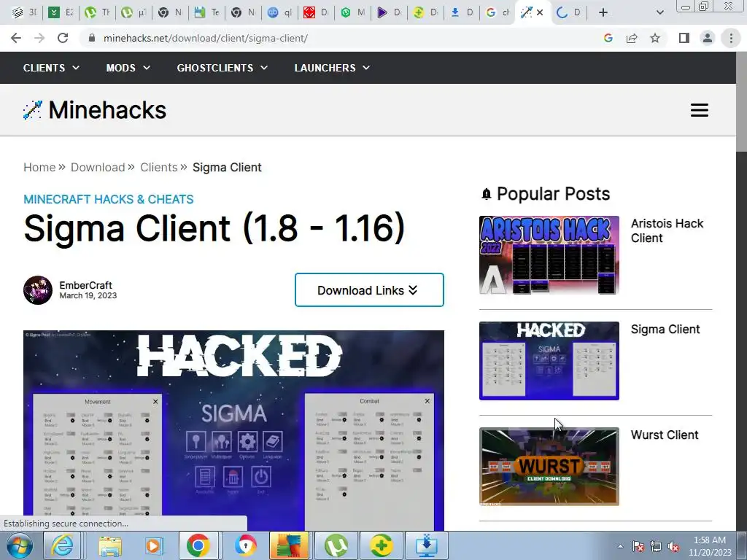The width and height of the screenshot is (747, 560).
Task: Open Home breadcrumb link
Action: tap(39, 167)
